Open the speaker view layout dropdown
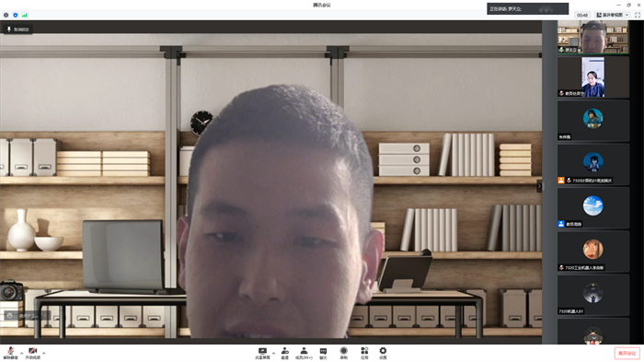Screen dimensions: 644x362 613,15
